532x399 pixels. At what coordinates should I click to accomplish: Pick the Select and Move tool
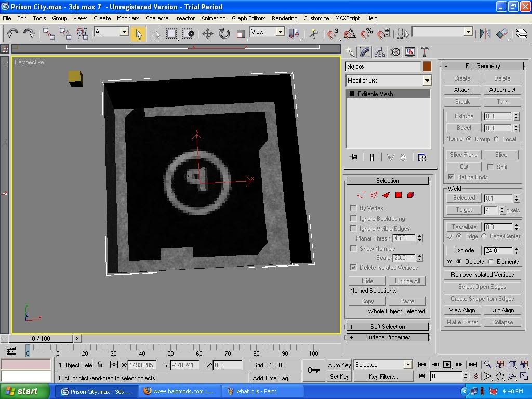click(207, 34)
